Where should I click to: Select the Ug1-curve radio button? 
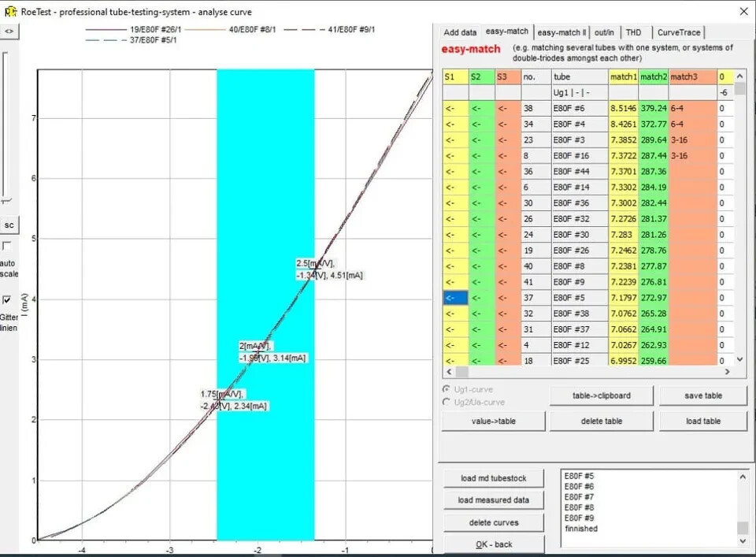(447, 389)
